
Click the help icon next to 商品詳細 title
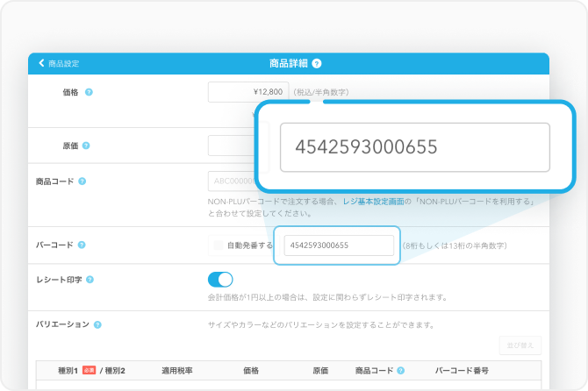(x=317, y=63)
